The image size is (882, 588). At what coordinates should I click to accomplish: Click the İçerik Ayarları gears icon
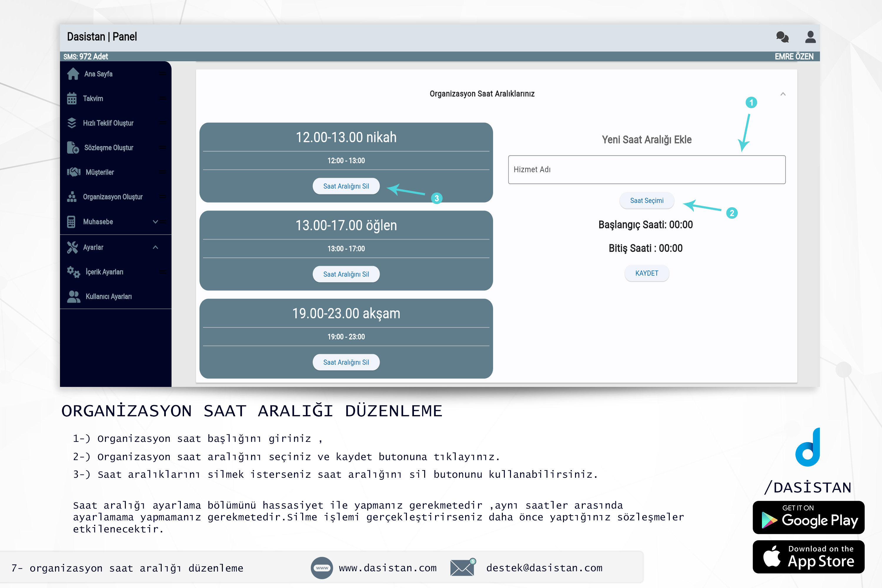pos(73,272)
